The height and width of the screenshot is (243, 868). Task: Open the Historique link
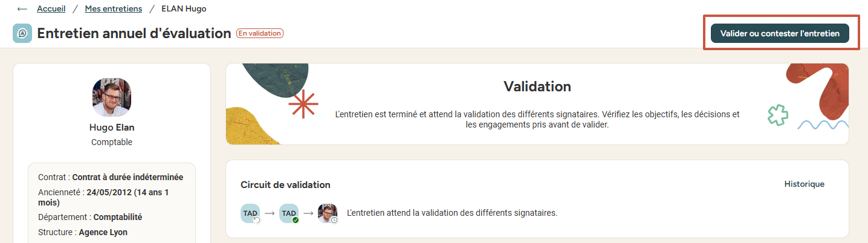point(804,184)
